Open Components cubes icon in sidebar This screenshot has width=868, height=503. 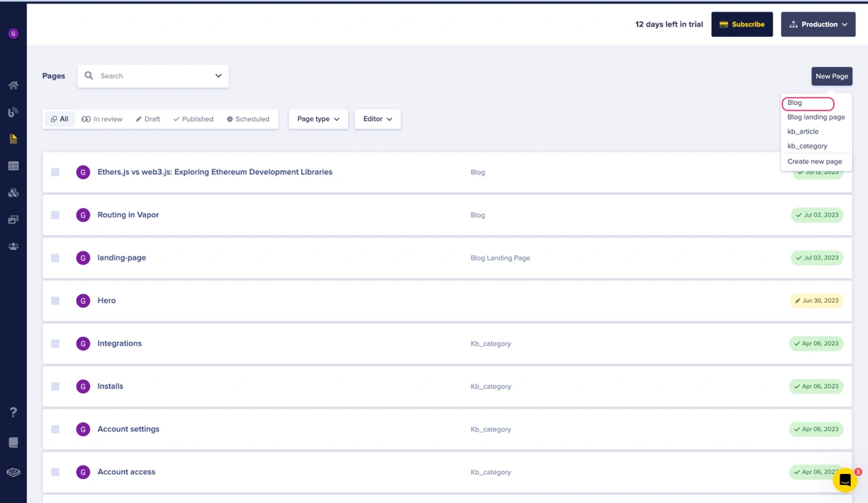13,193
